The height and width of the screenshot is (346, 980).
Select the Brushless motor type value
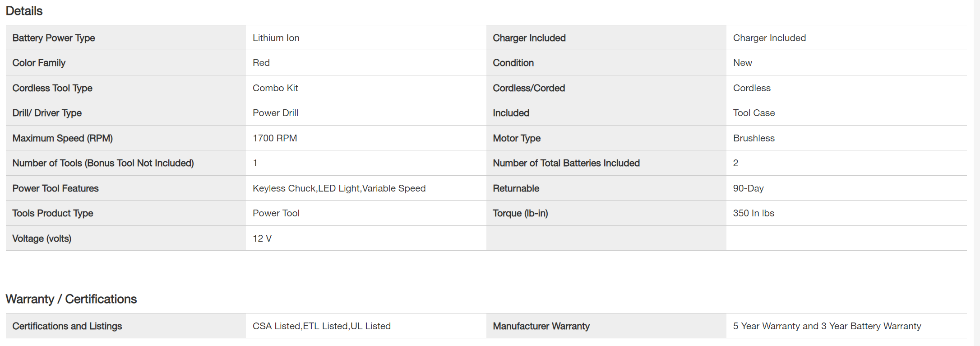[x=754, y=138]
